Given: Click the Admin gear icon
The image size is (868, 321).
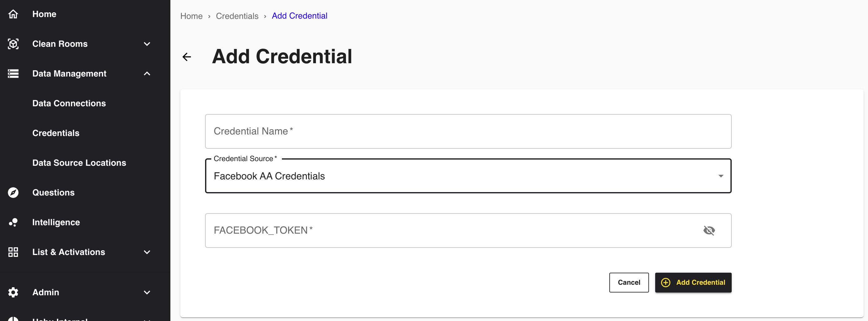Looking at the screenshot, I should [13, 292].
